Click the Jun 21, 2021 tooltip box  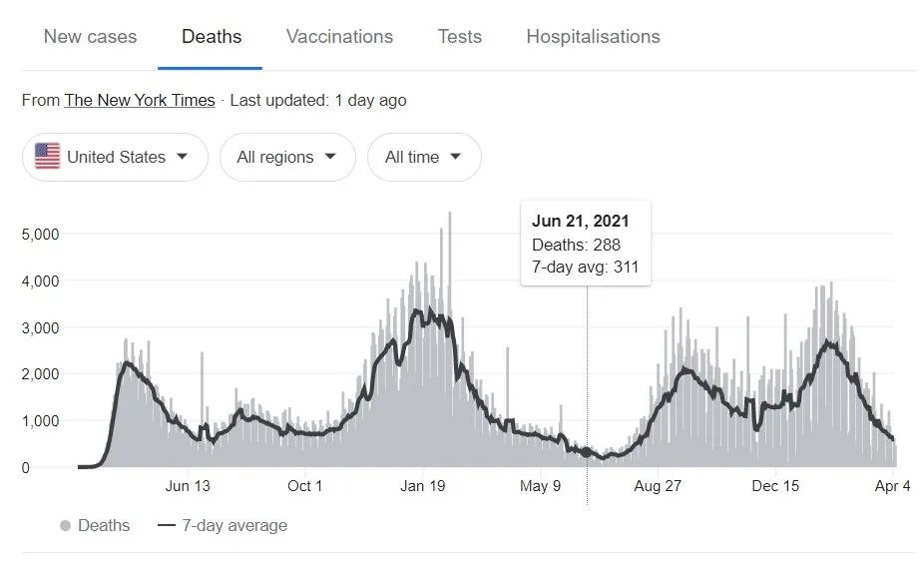586,245
